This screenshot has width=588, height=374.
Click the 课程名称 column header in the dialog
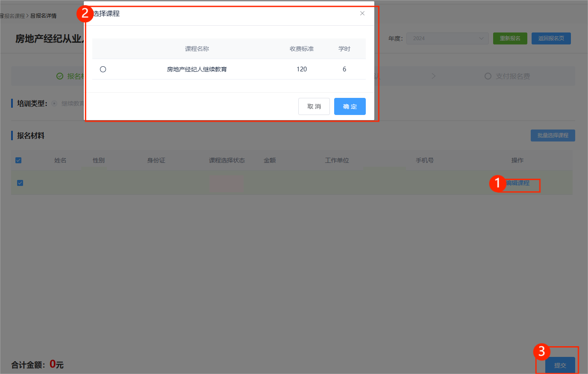click(x=197, y=49)
